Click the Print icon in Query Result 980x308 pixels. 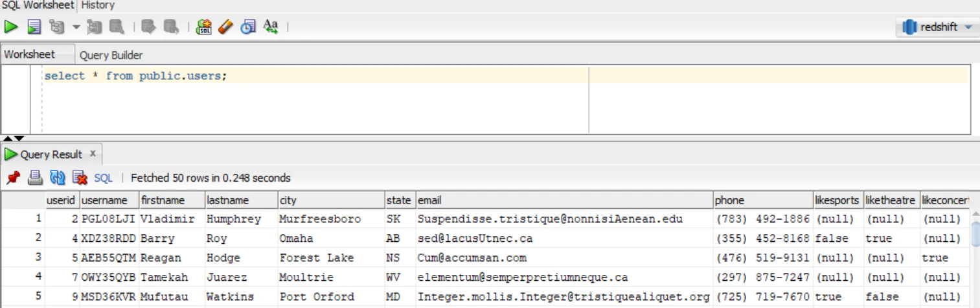(35, 178)
